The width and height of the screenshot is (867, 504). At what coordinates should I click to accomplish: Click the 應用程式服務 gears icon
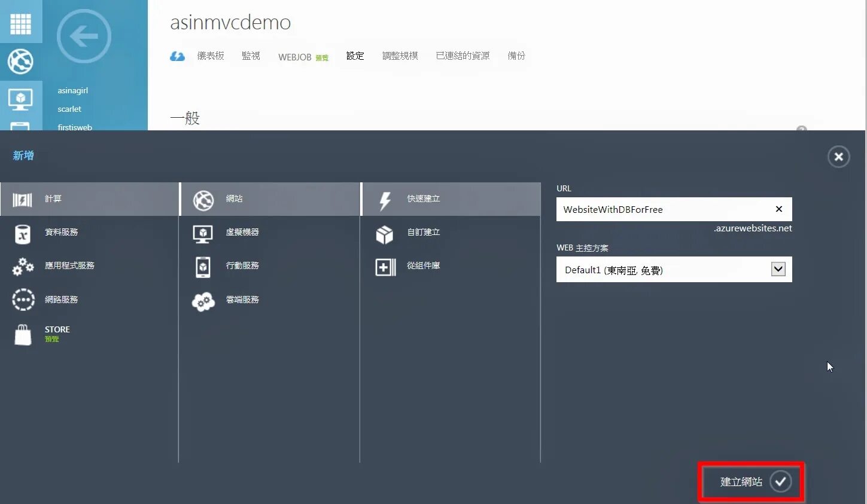(x=23, y=266)
